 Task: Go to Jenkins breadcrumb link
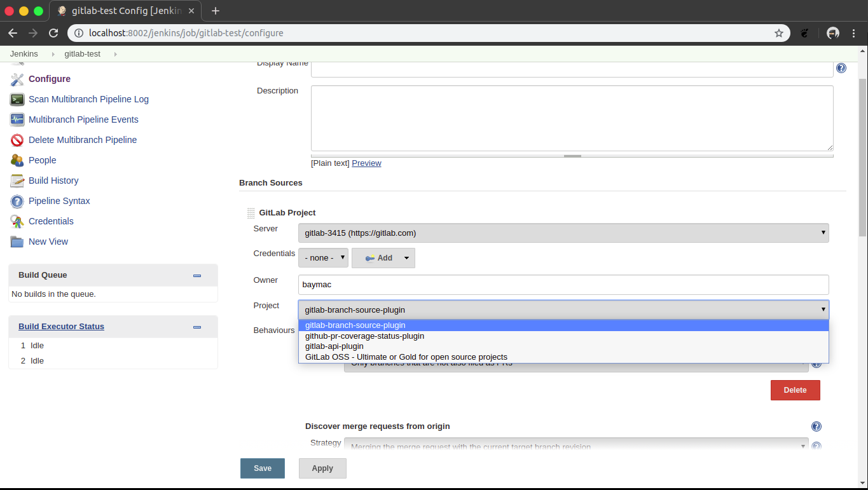pyautogui.click(x=24, y=54)
